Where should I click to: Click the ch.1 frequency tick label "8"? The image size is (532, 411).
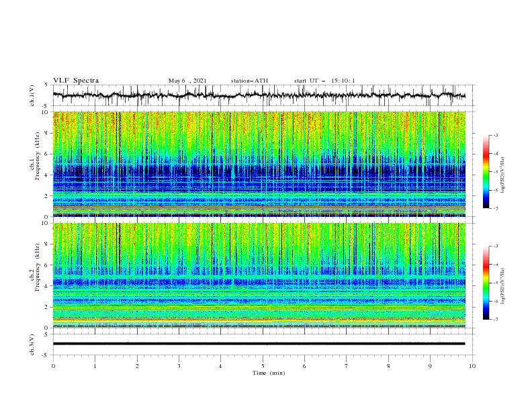(x=46, y=133)
